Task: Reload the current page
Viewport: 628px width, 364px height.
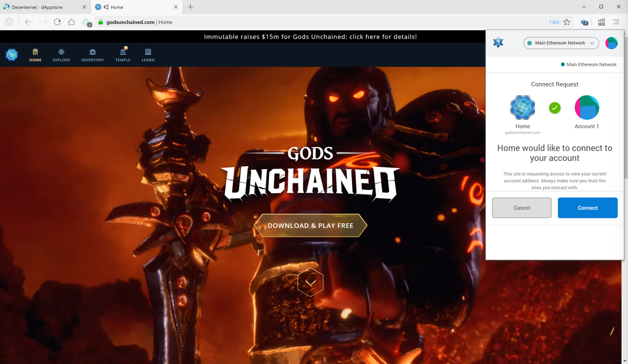Action: pyautogui.click(x=57, y=22)
